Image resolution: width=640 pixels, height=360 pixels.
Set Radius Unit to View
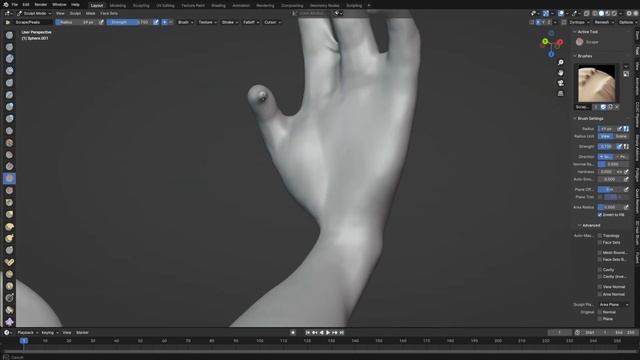click(x=606, y=136)
